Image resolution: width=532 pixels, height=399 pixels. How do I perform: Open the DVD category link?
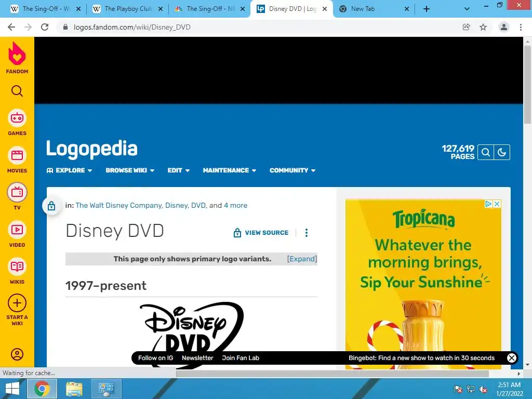[x=198, y=206]
